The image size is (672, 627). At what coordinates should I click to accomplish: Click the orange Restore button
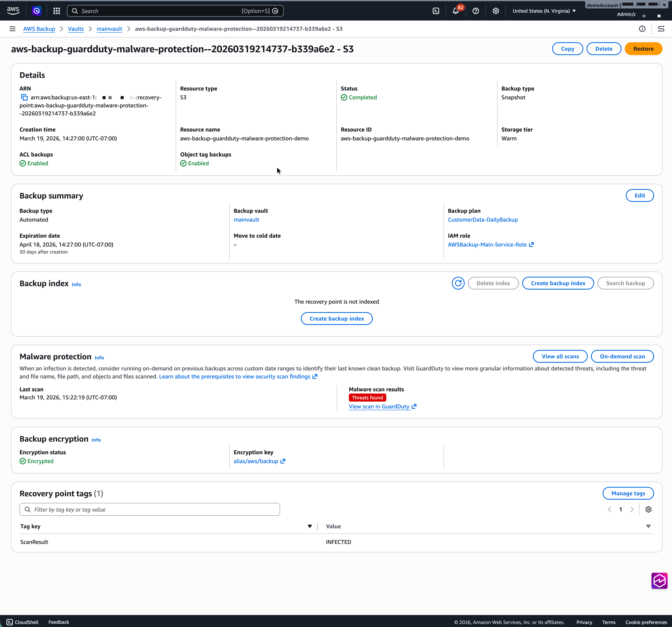(x=643, y=49)
